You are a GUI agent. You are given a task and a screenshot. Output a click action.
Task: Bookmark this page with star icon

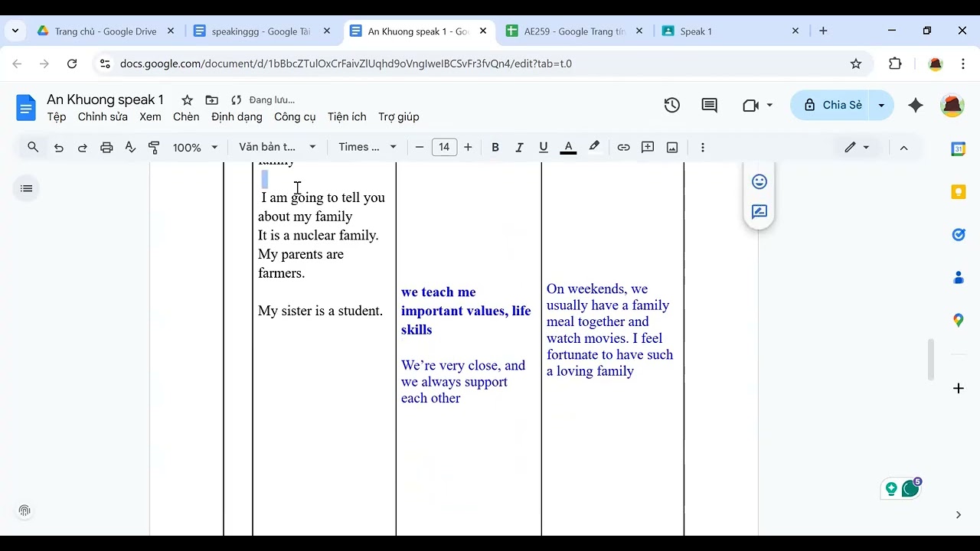click(x=856, y=64)
